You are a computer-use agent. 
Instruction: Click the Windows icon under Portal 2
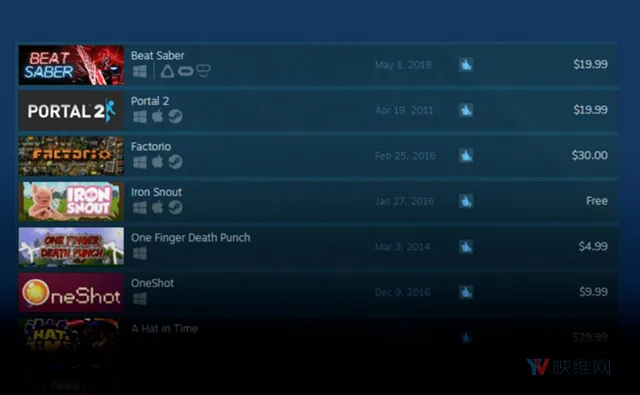[x=140, y=117]
